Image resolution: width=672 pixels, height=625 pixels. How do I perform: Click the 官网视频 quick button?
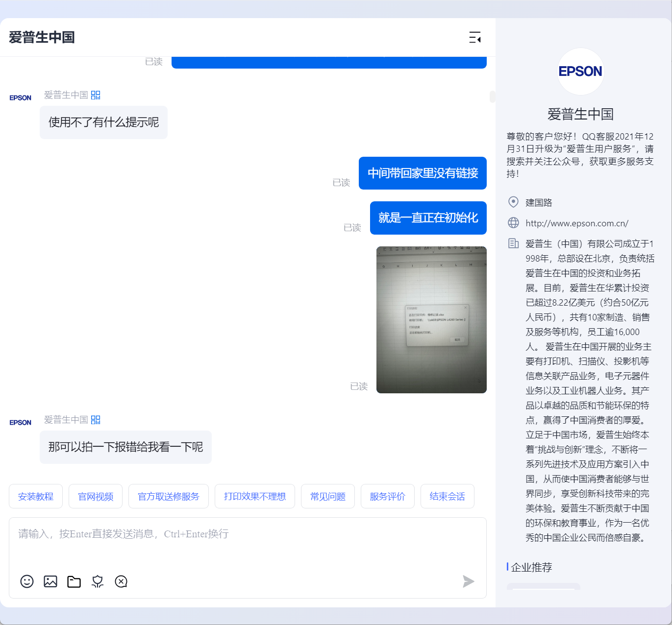(96, 496)
